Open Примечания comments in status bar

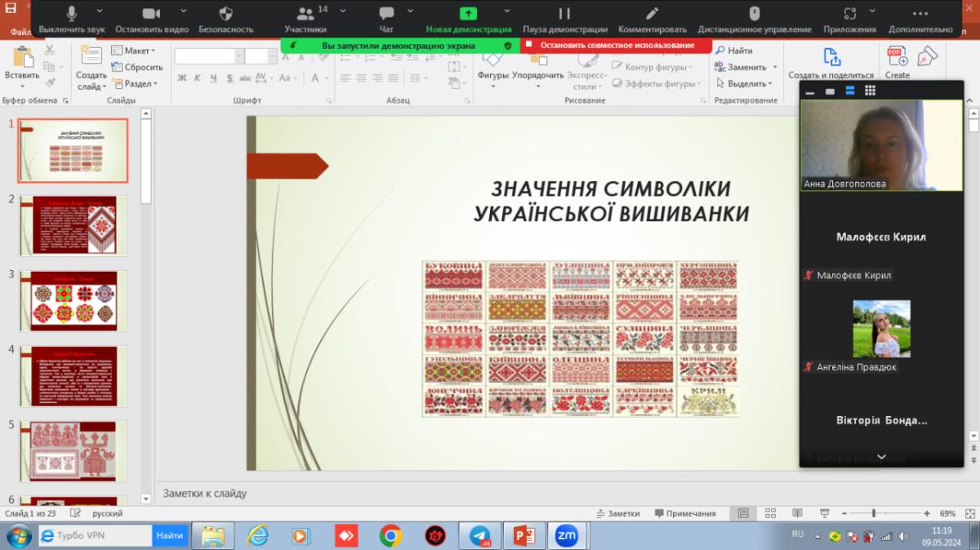pyautogui.click(x=684, y=513)
